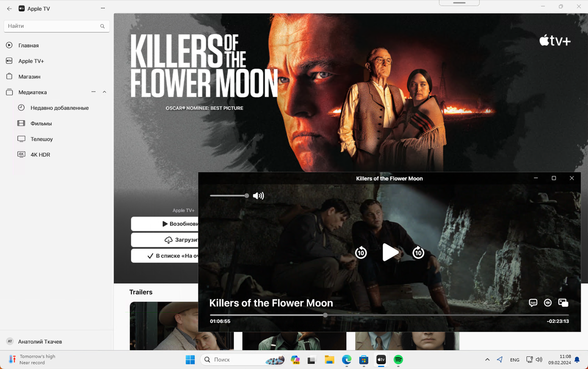Open the audio options icon in the player
The width and height of the screenshot is (588, 369).
coord(548,302)
